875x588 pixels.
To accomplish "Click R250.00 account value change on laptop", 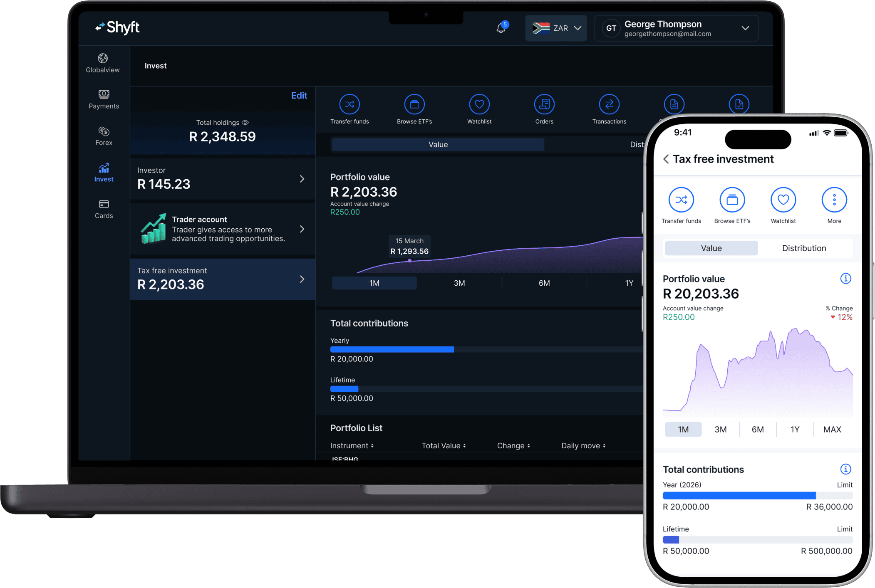I will click(345, 212).
